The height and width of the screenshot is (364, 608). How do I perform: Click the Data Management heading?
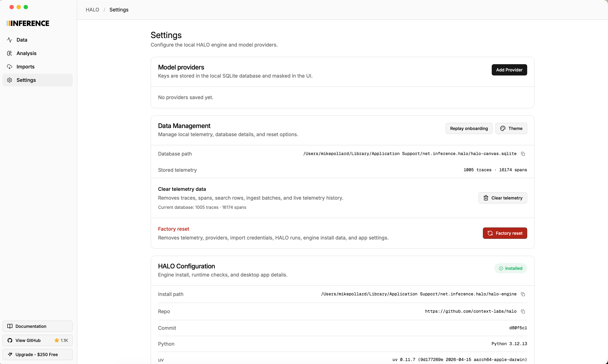[x=184, y=126]
